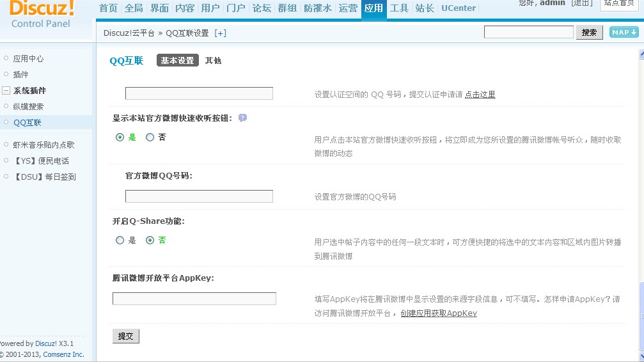This screenshot has height=362, width=644.
Task: Open 虾米音乐贴内点歌 plugin in the sidebar
Action: (43, 145)
